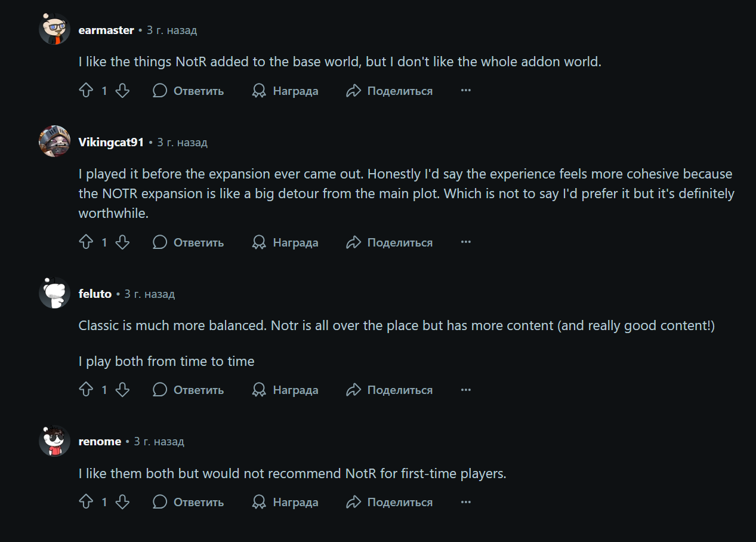
Task: Upvote feluto's comment
Action: pyautogui.click(x=86, y=390)
